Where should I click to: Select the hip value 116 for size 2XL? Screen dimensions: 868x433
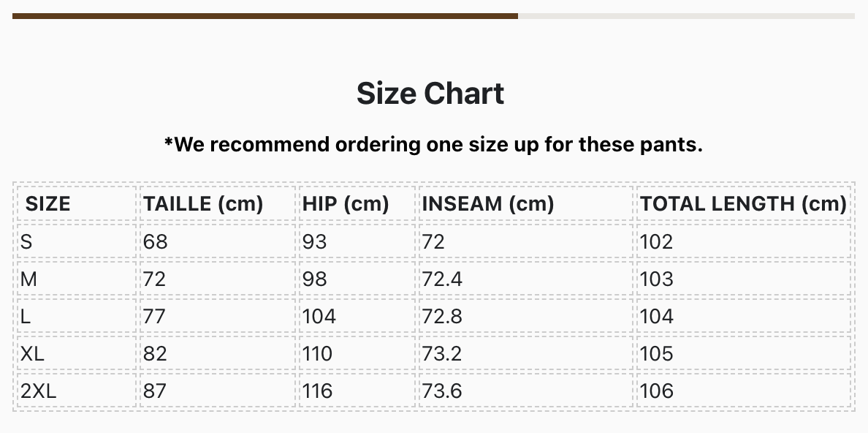click(318, 391)
